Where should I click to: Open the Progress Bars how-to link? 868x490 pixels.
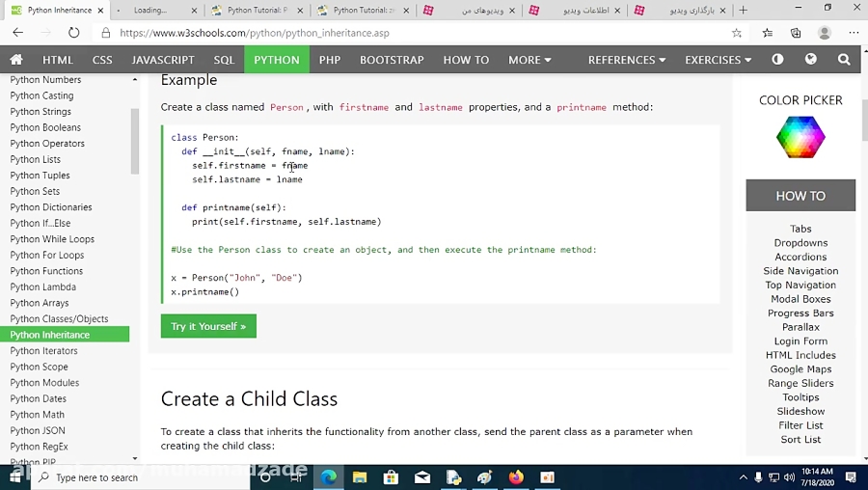click(x=800, y=313)
